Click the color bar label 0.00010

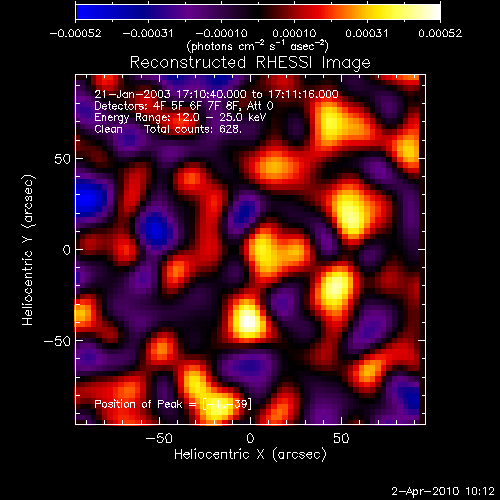tap(294, 33)
